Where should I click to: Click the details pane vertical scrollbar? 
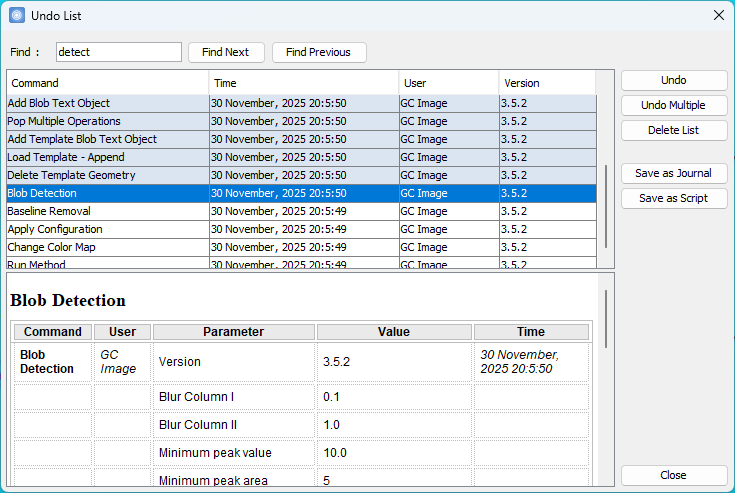(x=606, y=320)
